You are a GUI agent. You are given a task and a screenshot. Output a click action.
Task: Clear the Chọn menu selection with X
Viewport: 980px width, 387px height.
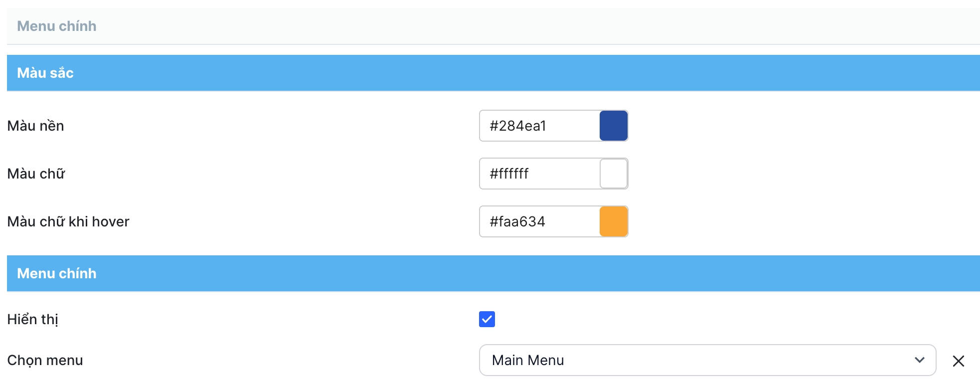(958, 361)
